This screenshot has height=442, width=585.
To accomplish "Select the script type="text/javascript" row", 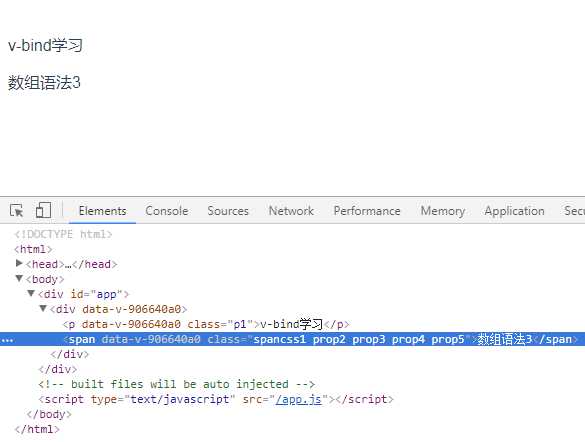I will pyautogui.click(x=216, y=399).
